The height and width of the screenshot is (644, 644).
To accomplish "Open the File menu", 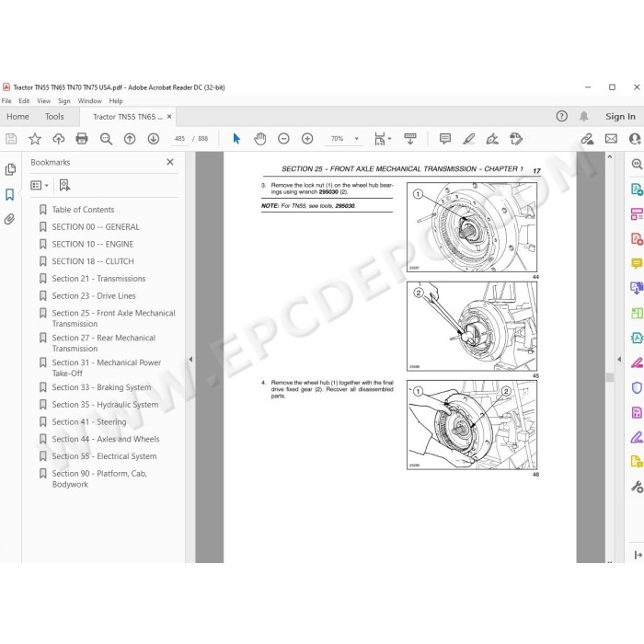I will click(6, 100).
